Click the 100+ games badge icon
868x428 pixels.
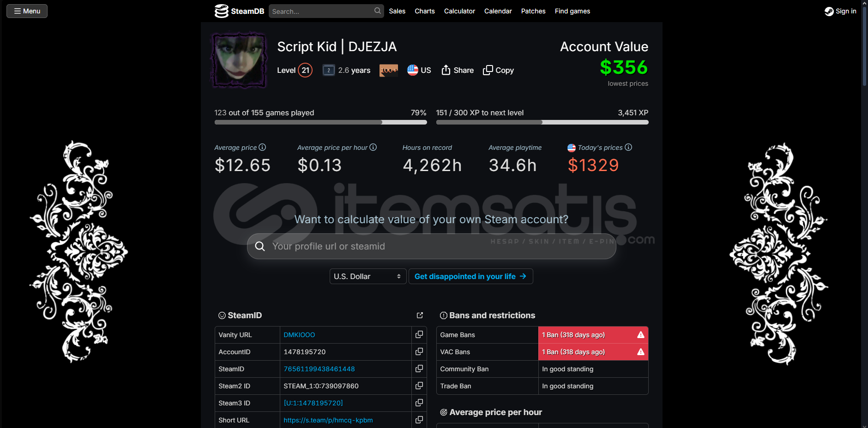coord(389,70)
